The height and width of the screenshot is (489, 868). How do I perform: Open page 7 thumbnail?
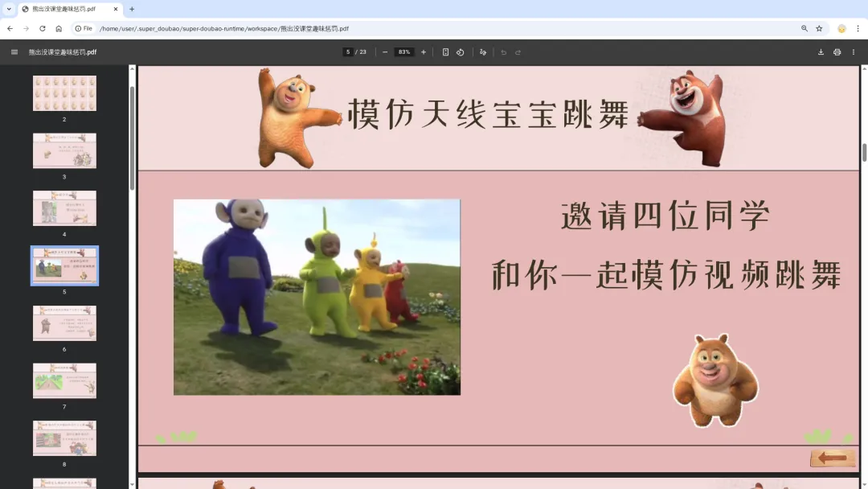tap(64, 381)
